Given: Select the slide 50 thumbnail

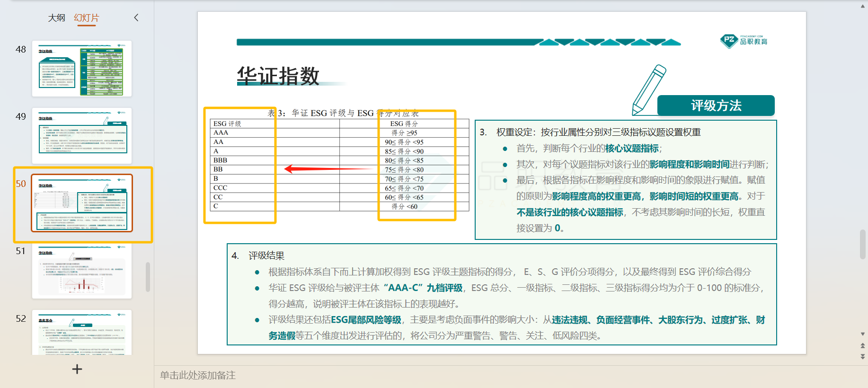Looking at the screenshot, I should (82, 203).
